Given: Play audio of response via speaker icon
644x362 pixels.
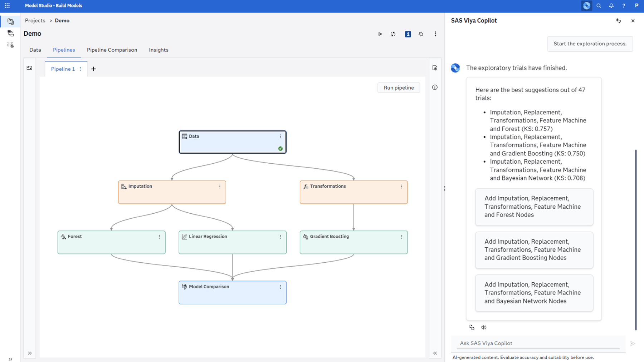Looking at the screenshot, I should pyautogui.click(x=484, y=327).
